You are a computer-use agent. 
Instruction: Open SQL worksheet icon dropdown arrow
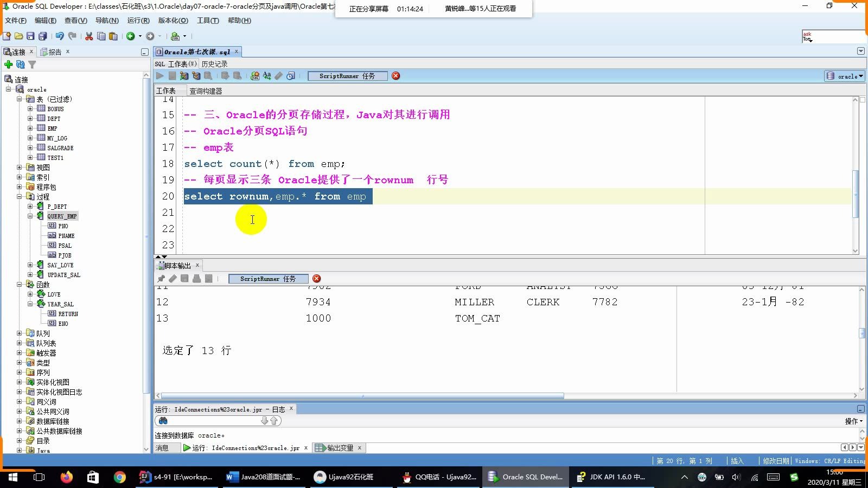pos(185,36)
